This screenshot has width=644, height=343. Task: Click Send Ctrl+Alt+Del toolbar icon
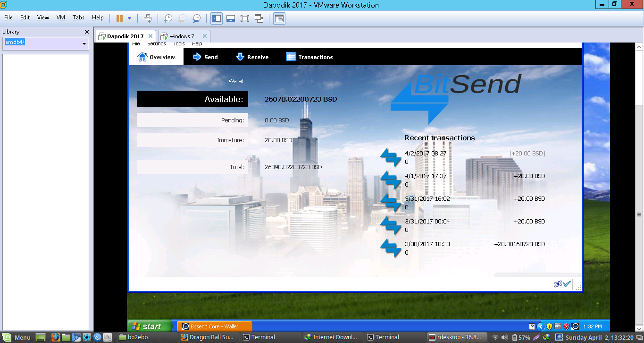click(x=148, y=18)
